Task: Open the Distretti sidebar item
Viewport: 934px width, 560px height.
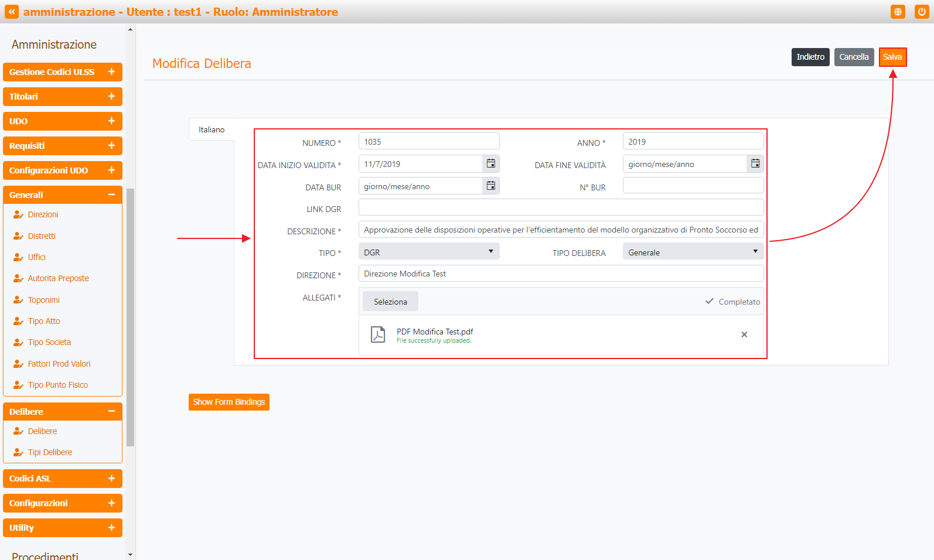Action: tap(42, 236)
